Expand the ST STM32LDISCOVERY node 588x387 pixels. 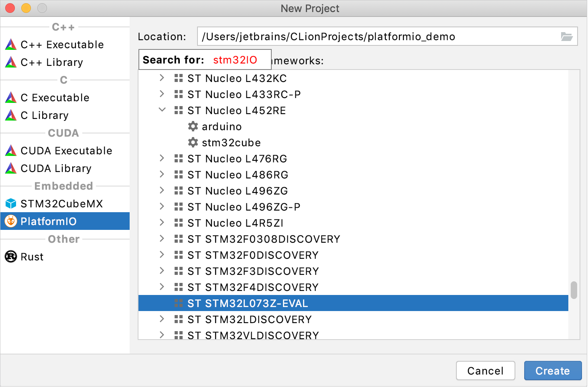point(162,319)
